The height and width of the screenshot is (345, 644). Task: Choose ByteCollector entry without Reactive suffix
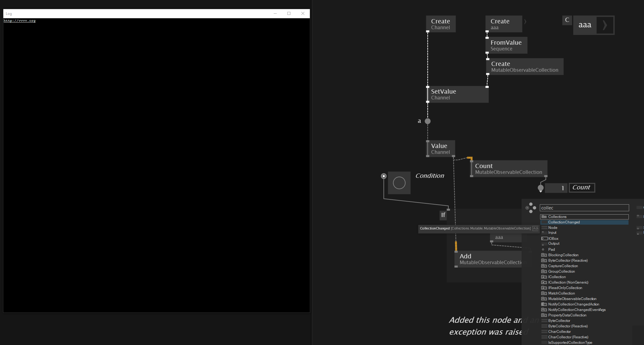click(559, 321)
